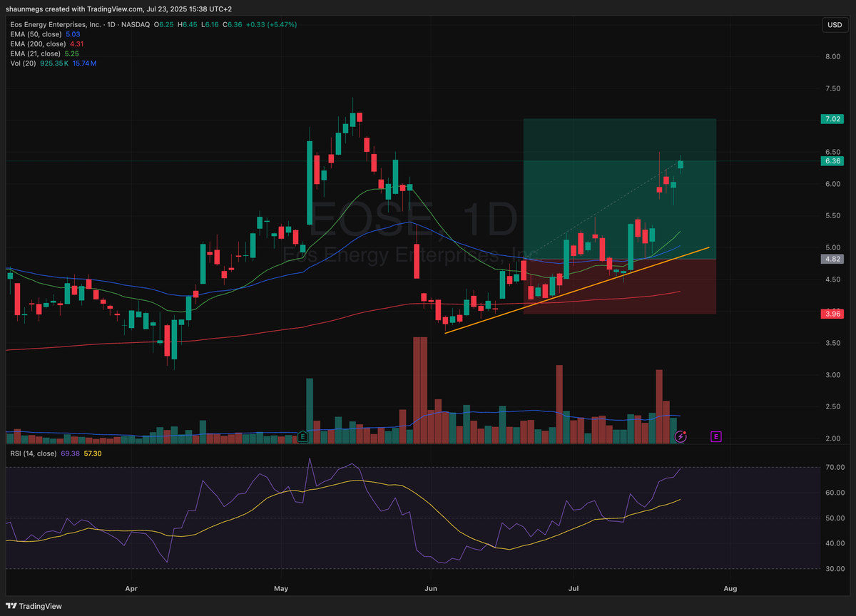Click the 4.82 entry price label

coord(833,260)
